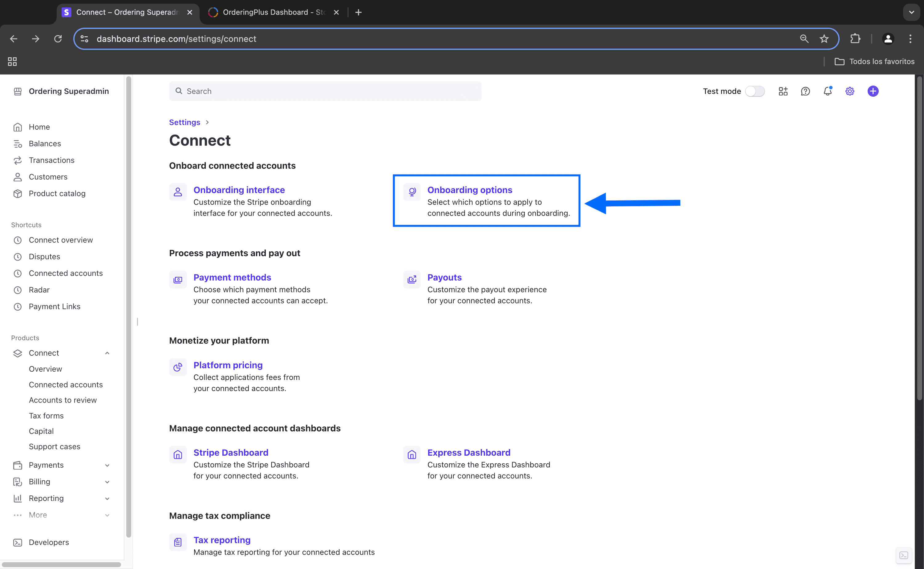The image size is (924, 569).
Task: Click the Ordering Superadmin store icon
Action: pos(17,91)
